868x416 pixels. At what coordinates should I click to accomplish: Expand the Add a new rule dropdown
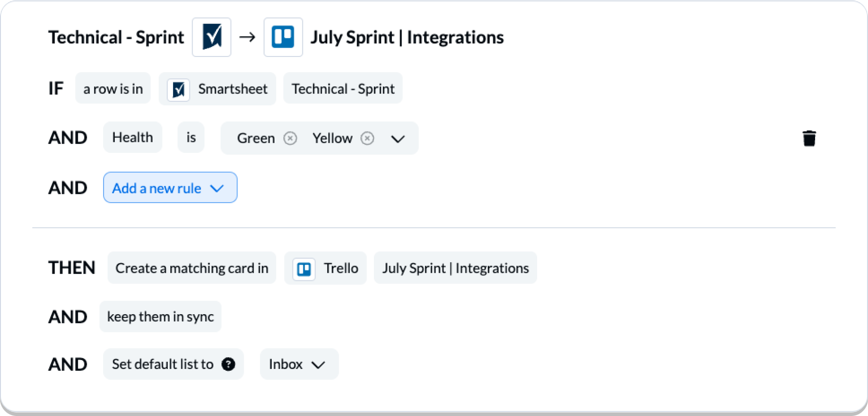[x=217, y=188]
